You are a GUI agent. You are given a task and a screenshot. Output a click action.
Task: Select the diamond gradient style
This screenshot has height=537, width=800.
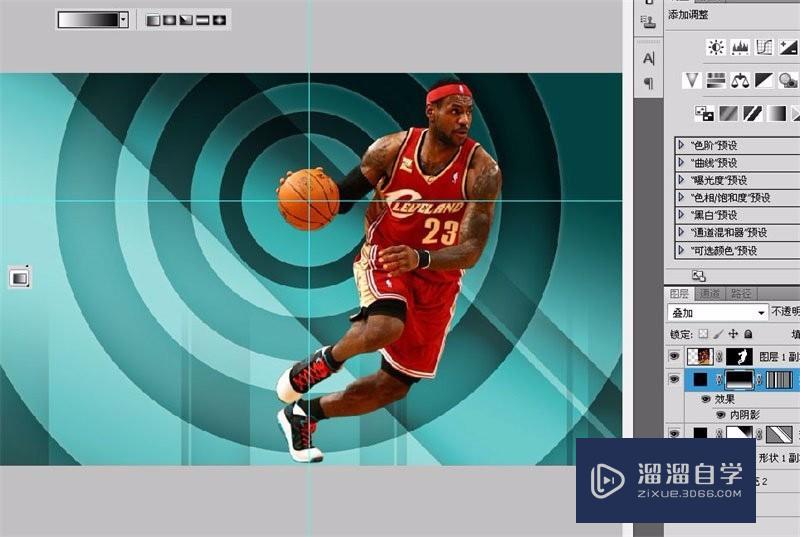tap(219, 20)
